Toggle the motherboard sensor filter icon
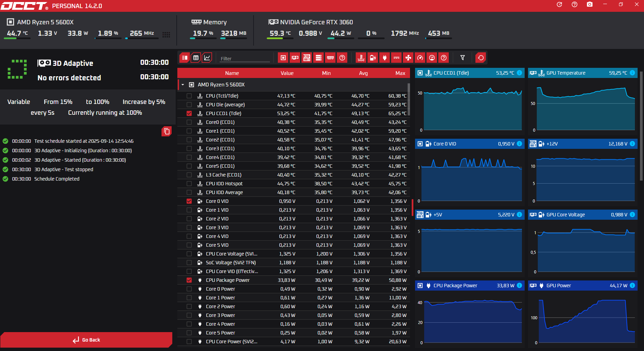644x351 pixels. tap(307, 58)
